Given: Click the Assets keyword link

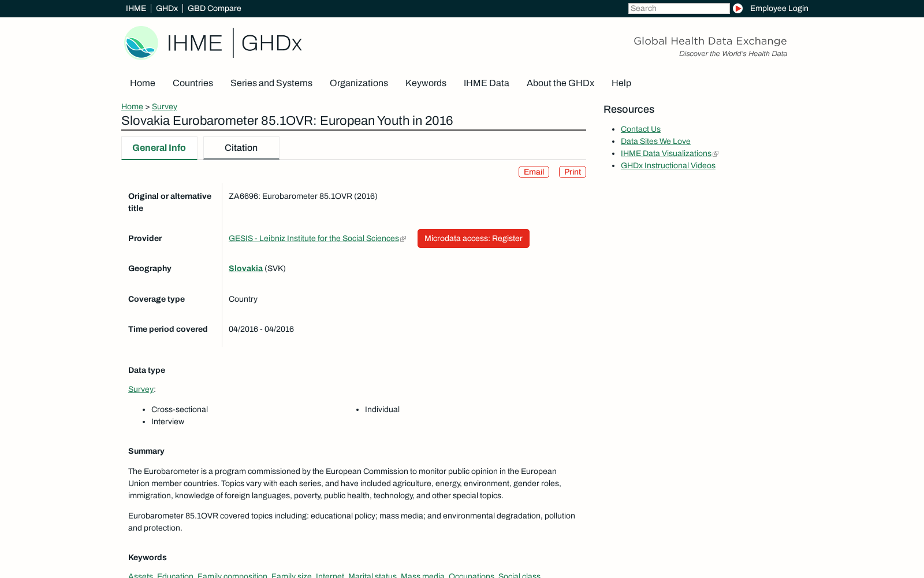Looking at the screenshot, I should tap(140, 575).
